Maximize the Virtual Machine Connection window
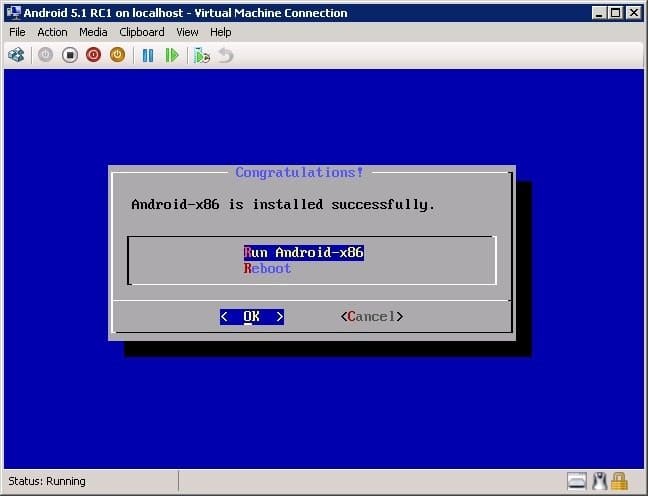Image resolution: width=648 pixels, height=496 pixels. (x=615, y=13)
